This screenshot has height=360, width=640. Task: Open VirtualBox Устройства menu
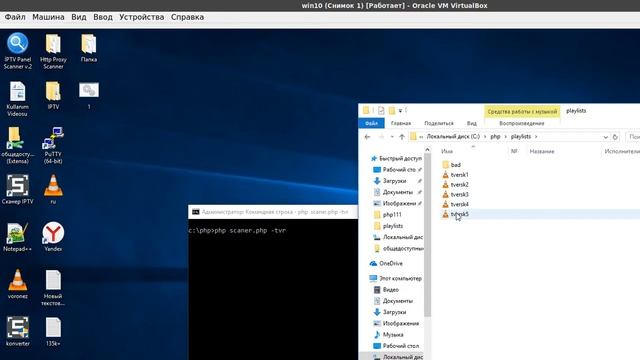(x=142, y=17)
